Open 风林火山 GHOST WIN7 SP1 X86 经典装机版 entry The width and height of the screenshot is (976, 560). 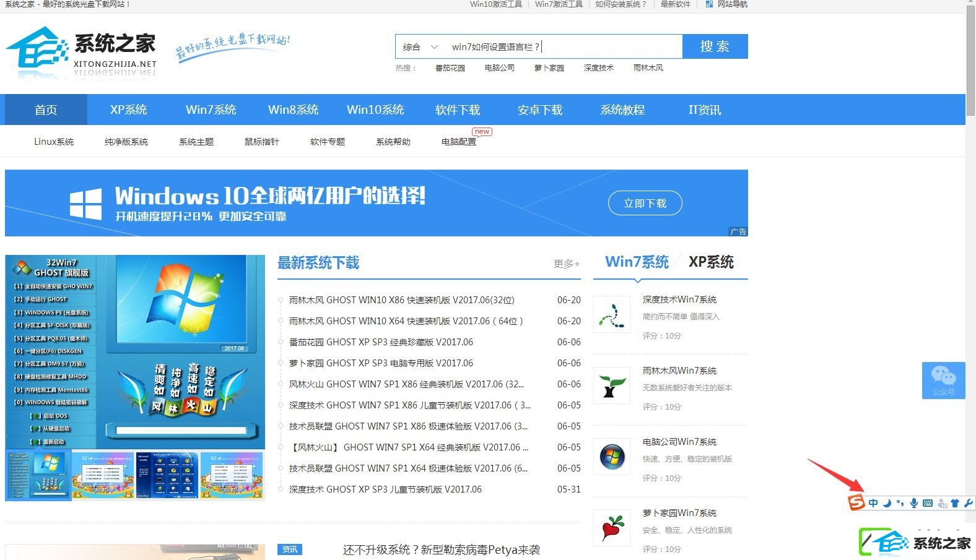tap(406, 384)
